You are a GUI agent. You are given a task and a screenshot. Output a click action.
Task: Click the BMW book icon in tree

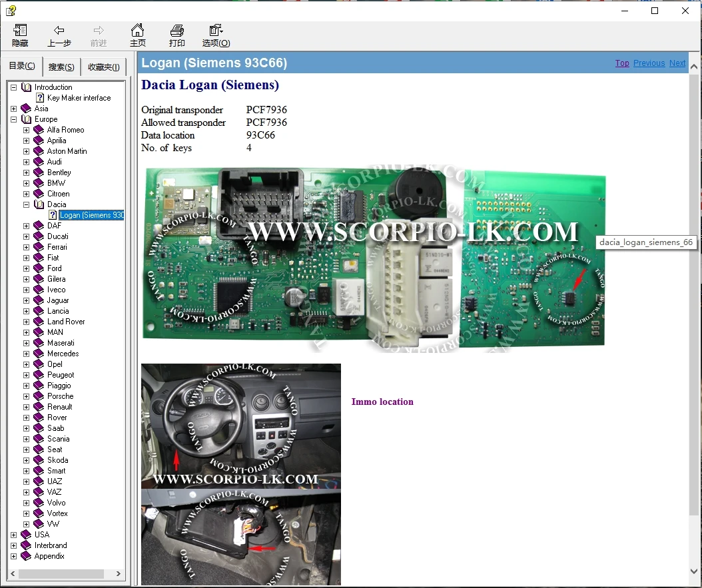(39, 183)
